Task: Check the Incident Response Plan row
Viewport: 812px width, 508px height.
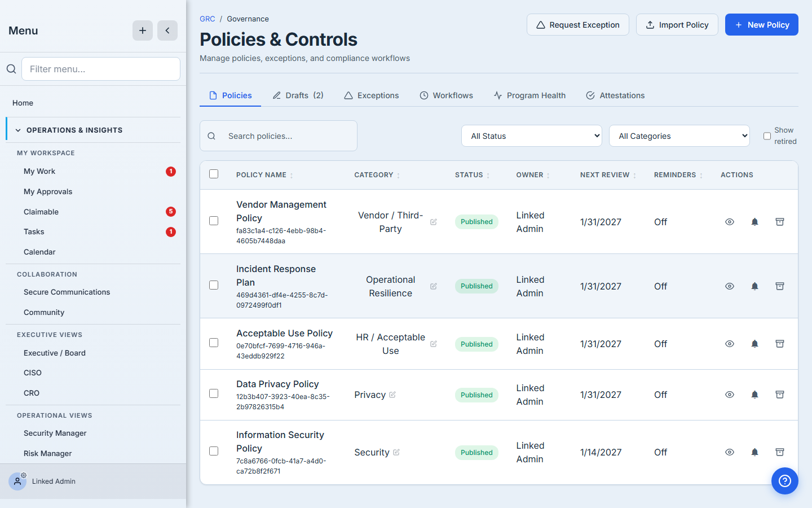Action: [214, 285]
